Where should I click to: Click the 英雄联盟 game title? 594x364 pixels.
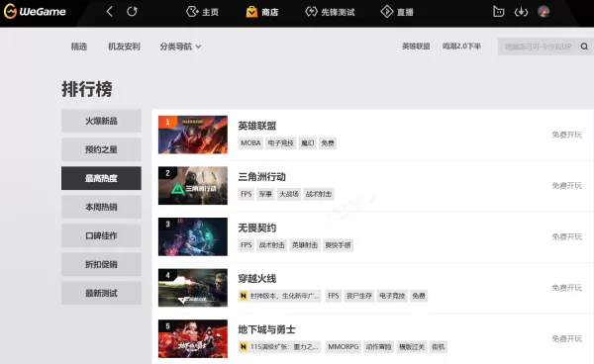(256, 126)
